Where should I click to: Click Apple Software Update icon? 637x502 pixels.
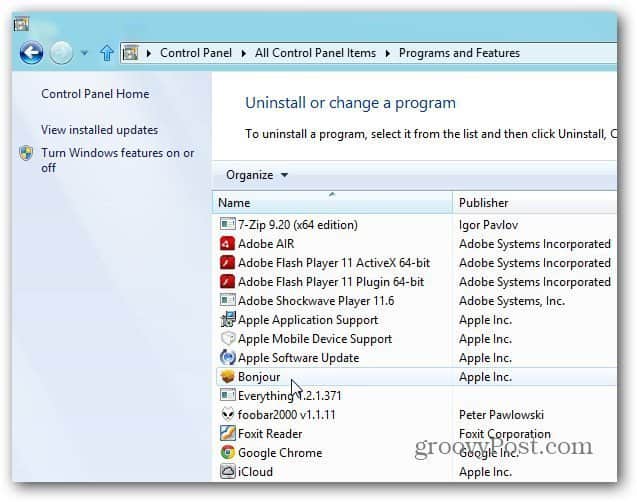pos(228,357)
